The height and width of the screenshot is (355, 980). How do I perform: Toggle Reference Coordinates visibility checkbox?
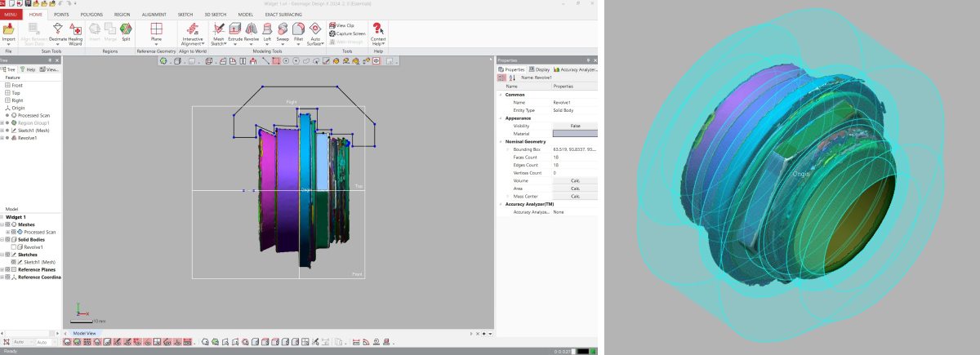(x=8, y=277)
